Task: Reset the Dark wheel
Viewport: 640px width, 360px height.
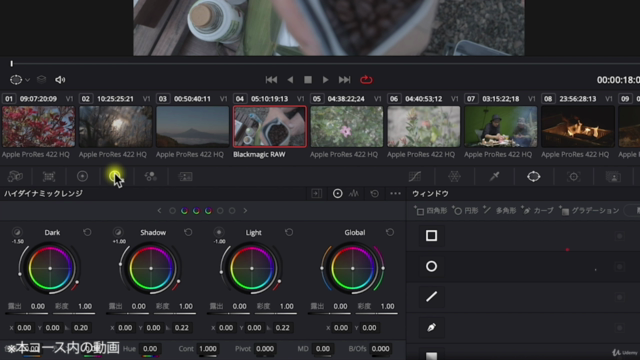Action: pyautogui.click(x=87, y=232)
